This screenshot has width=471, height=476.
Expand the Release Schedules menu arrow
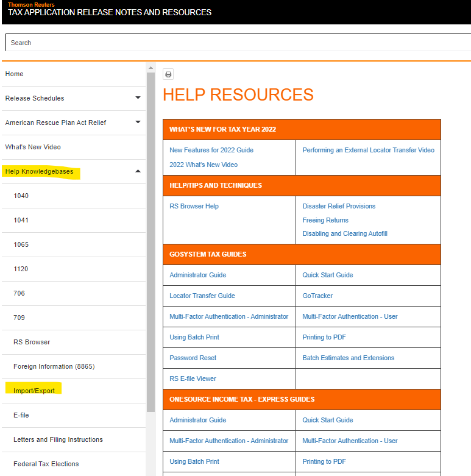pyautogui.click(x=138, y=98)
